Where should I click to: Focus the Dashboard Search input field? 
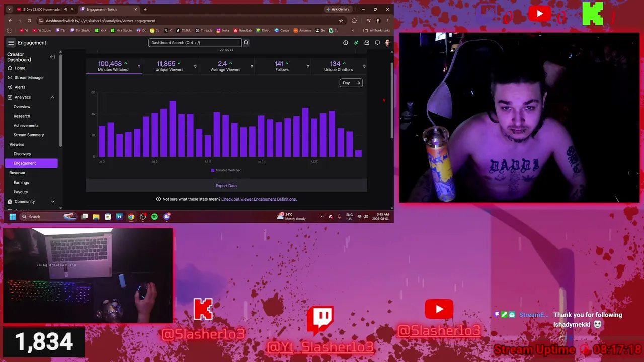click(x=195, y=43)
